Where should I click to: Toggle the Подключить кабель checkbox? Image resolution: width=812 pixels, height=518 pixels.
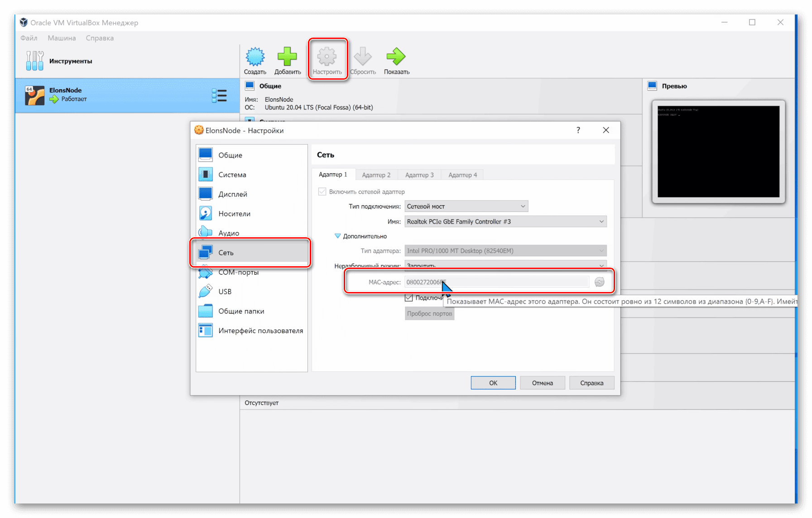pos(408,297)
